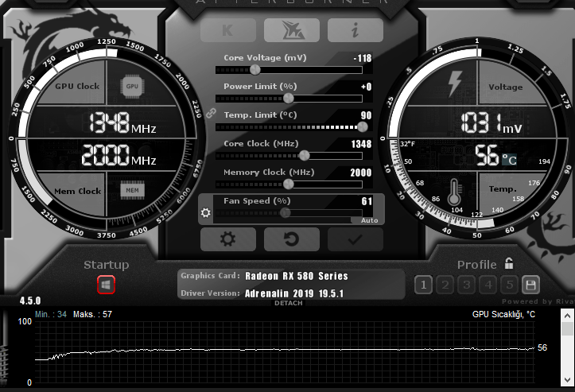Select profile slot 4
Image resolution: width=575 pixels, height=392 pixels.
point(488,285)
